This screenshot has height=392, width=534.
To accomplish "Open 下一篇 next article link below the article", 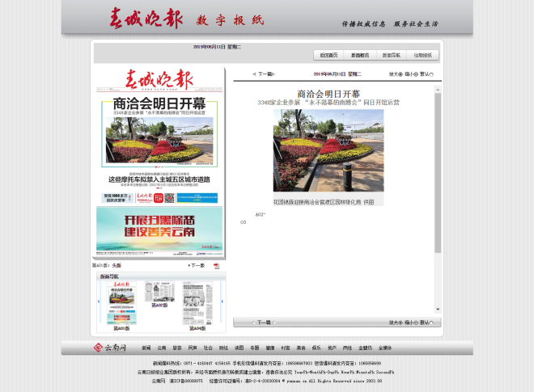I will point(264,322).
